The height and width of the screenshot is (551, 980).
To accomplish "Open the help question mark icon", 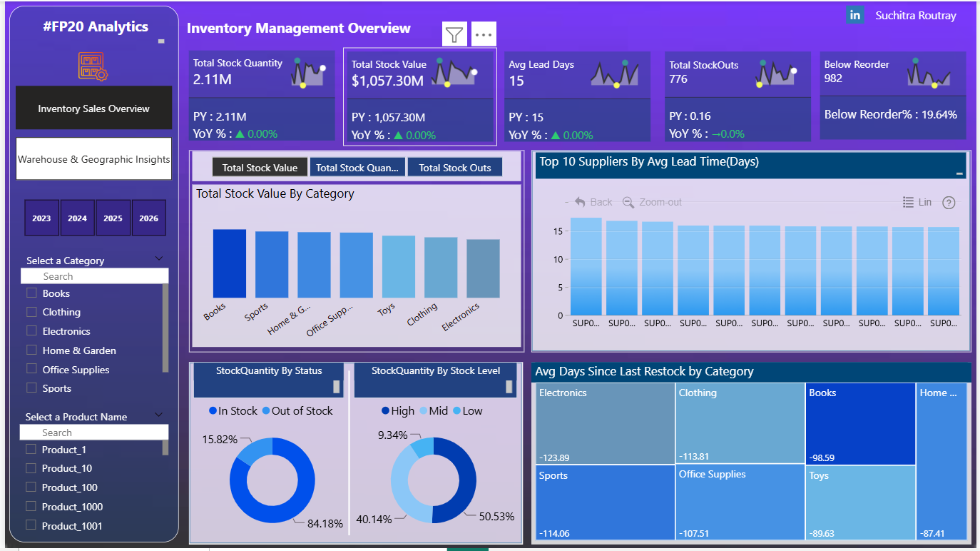I will click(949, 203).
